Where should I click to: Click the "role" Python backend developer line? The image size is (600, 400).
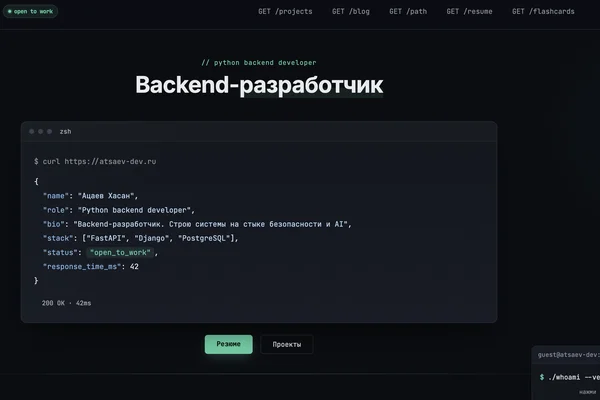pos(119,210)
